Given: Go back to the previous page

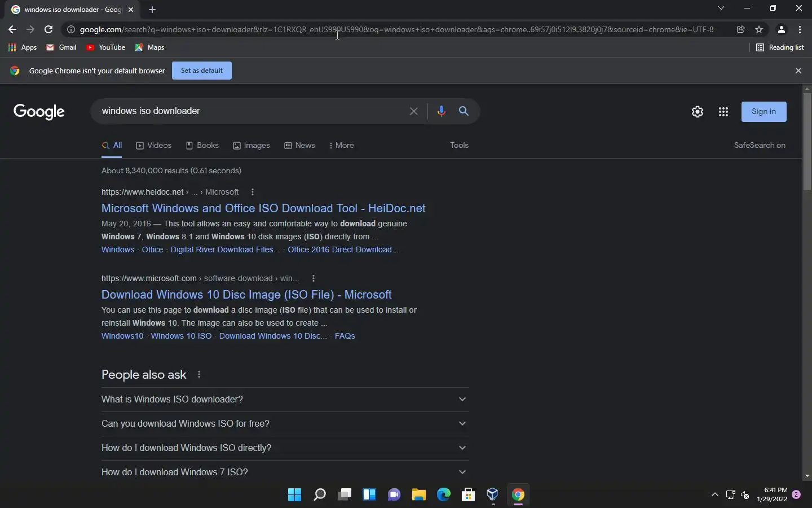Looking at the screenshot, I should point(12,29).
